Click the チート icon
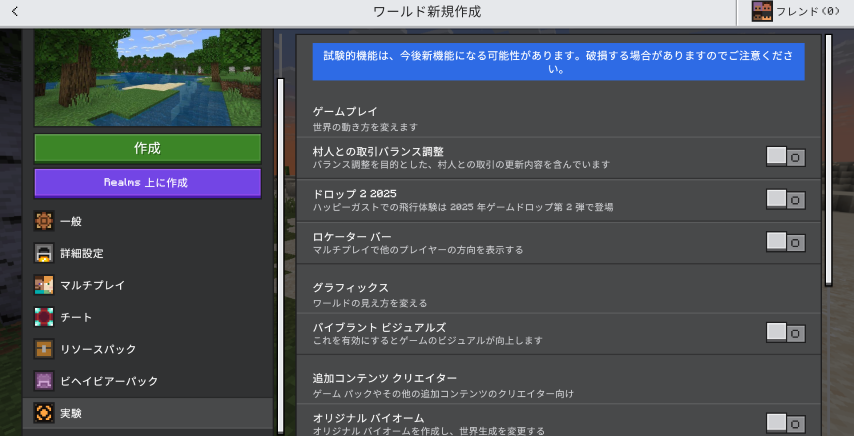The height and width of the screenshot is (436, 854). coord(44,317)
